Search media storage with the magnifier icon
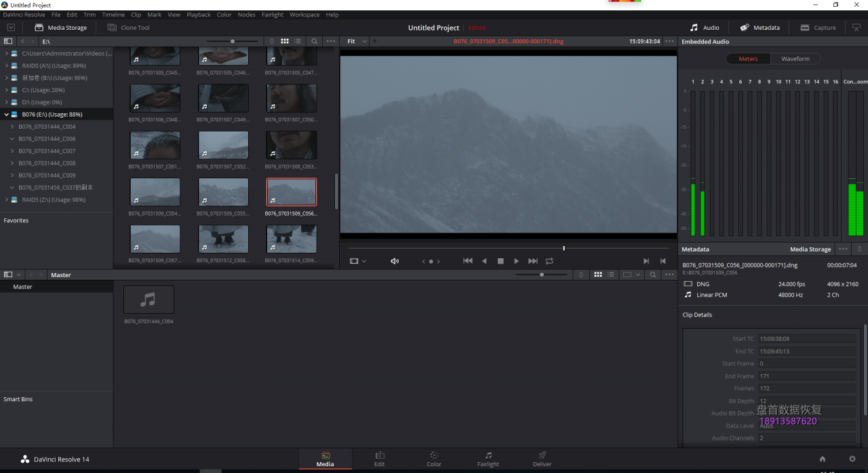The image size is (868, 473). [314, 41]
